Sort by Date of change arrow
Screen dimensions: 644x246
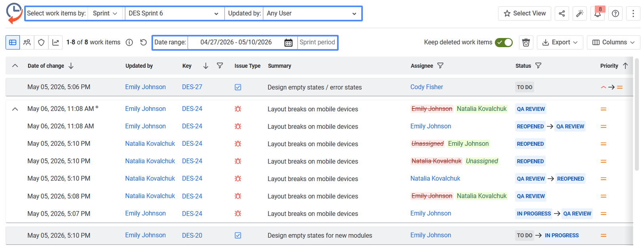pos(71,66)
